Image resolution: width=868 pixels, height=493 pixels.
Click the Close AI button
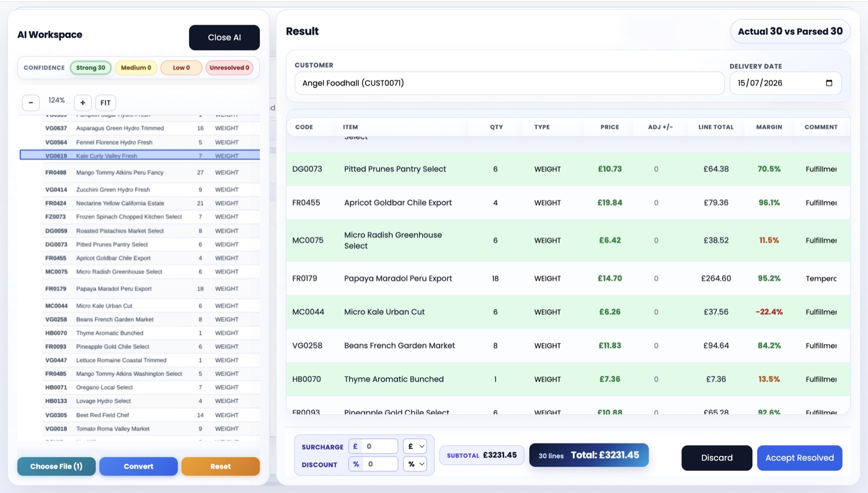tap(224, 38)
